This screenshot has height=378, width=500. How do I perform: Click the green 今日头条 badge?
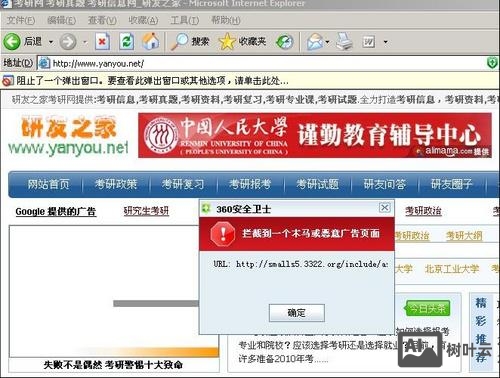427,308
